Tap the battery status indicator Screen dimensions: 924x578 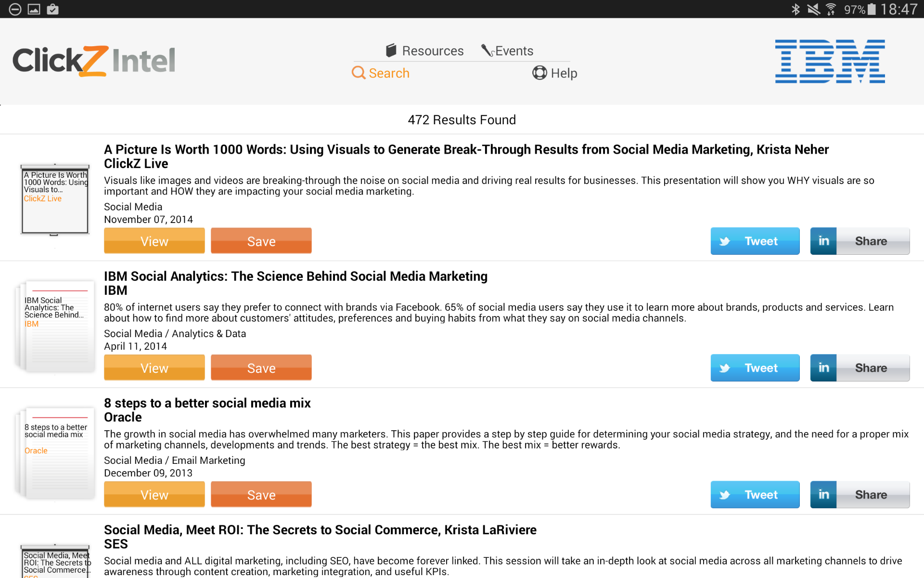tap(872, 9)
